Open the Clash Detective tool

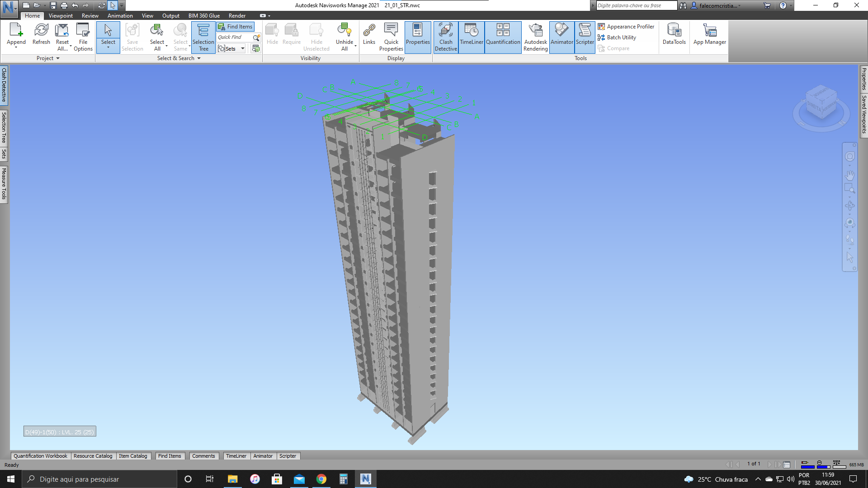[446, 37]
